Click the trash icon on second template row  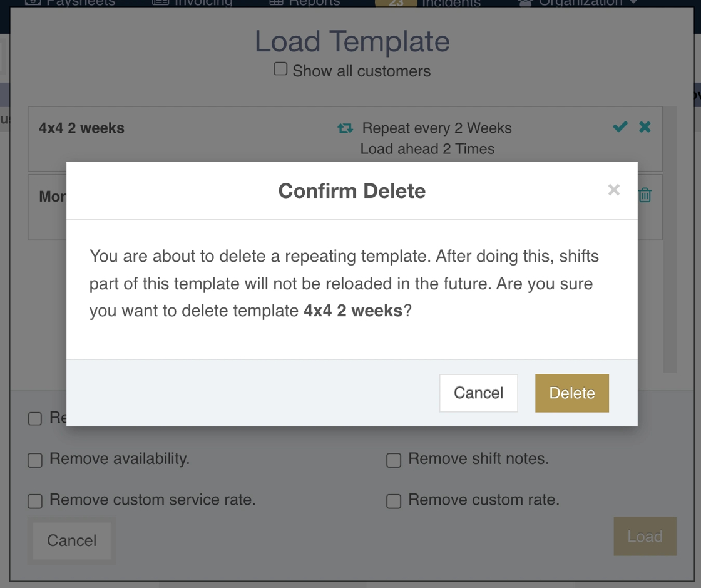[645, 195]
